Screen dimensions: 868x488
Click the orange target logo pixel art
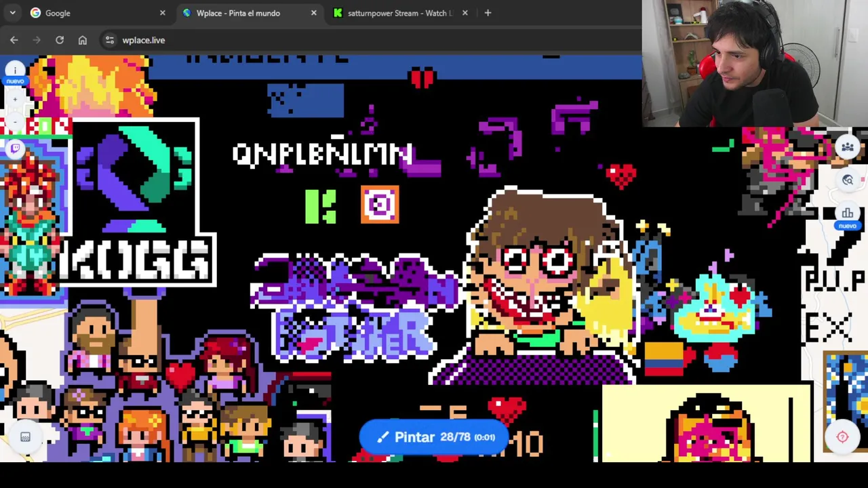click(x=380, y=205)
